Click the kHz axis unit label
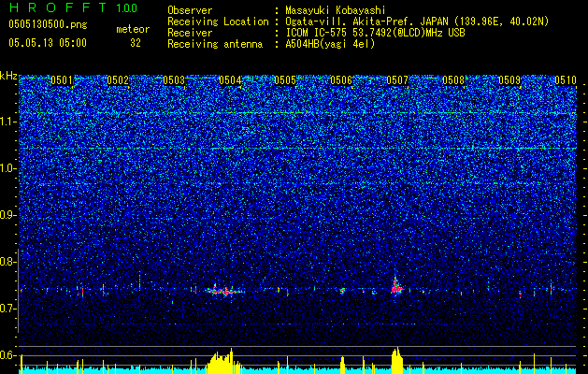The height and width of the screenshot is (374, 588). [8, 76]
